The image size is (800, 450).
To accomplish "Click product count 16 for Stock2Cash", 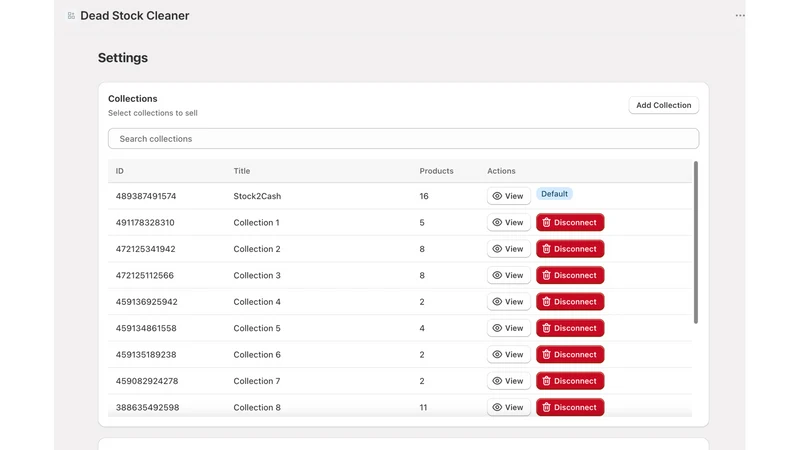I will pyautogui.click(x=423, y=196).
